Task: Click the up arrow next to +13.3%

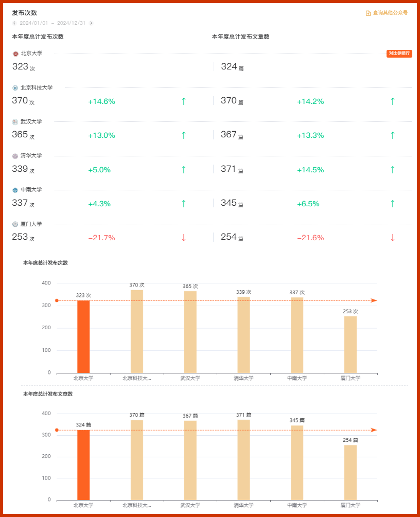Action: point(393,135)
